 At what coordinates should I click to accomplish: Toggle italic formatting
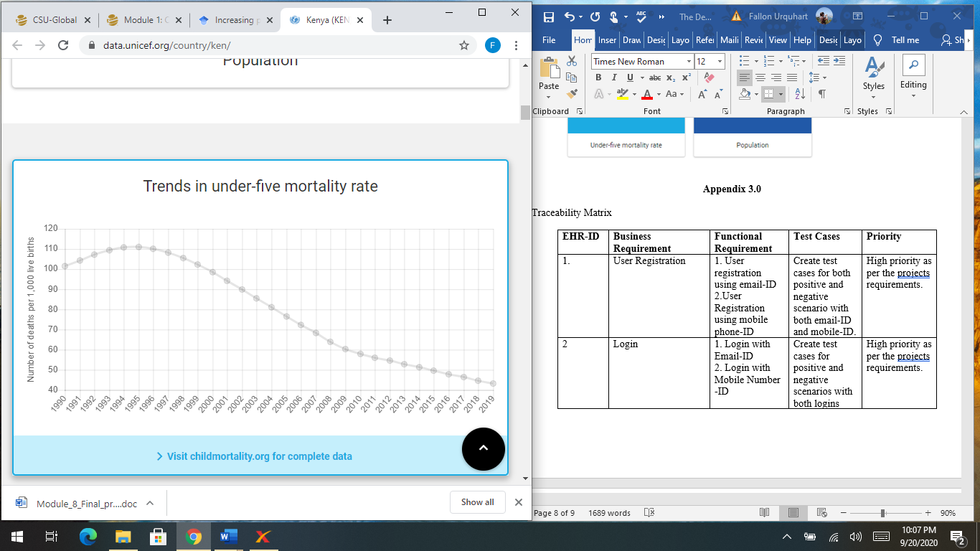click(x=613, y=77)
